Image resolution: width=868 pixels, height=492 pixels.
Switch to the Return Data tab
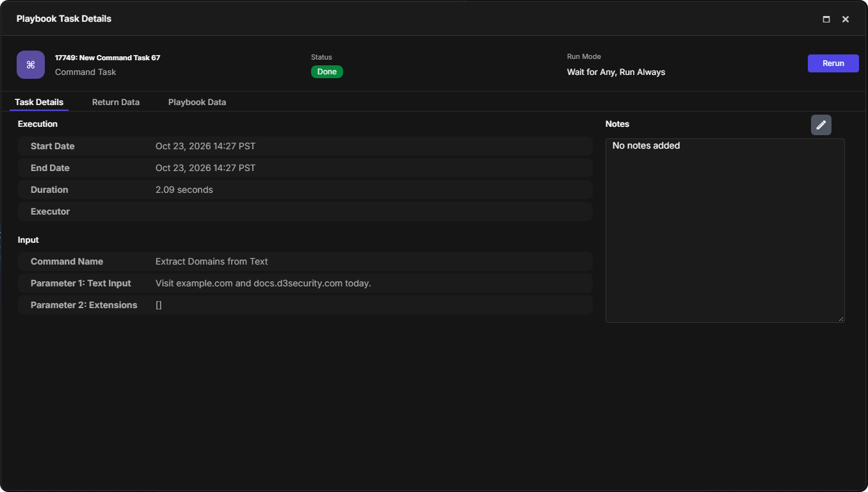[116, 102]
